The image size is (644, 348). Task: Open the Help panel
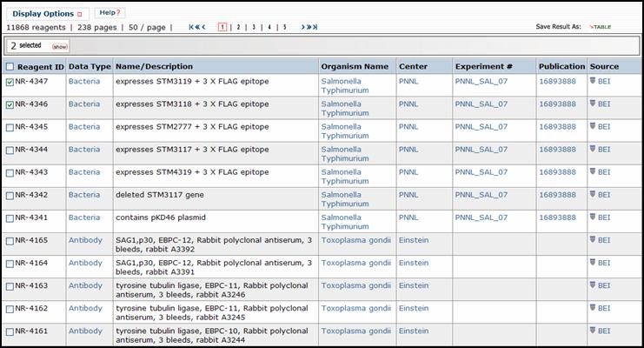(x=110, y=13)
